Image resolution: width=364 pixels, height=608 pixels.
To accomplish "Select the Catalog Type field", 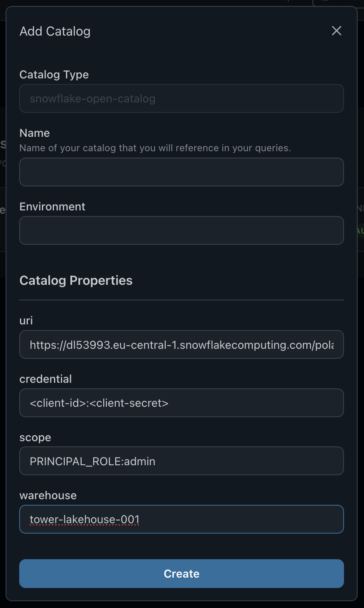I will tap(182, 98).
